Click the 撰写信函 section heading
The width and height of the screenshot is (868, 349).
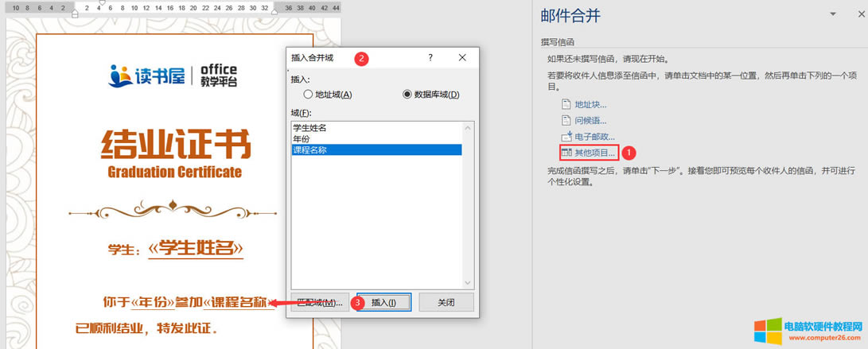[x=558, y=42]
